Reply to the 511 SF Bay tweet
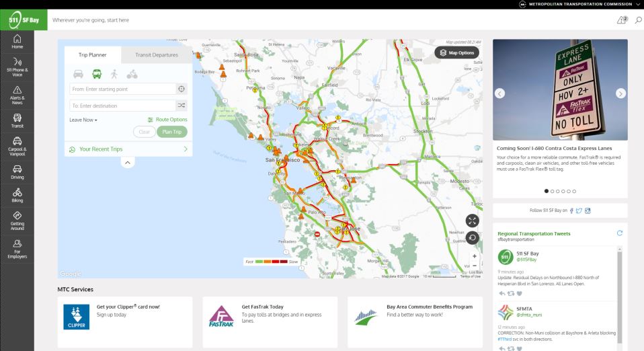Viewport: 644px width, 351px height. click(x=502, y=293)
